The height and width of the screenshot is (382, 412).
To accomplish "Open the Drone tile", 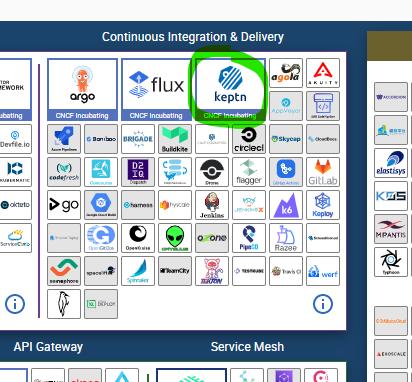I will coord(212,172).
